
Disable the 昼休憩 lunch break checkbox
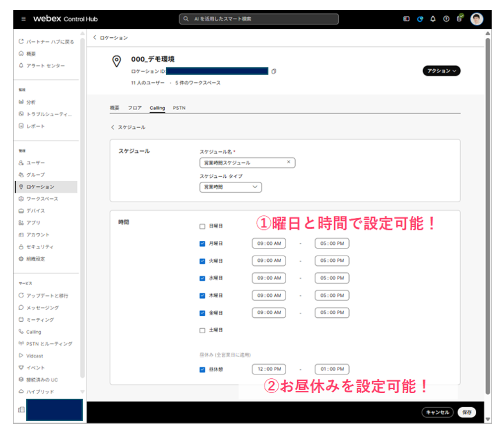click(x=202, y=369)
